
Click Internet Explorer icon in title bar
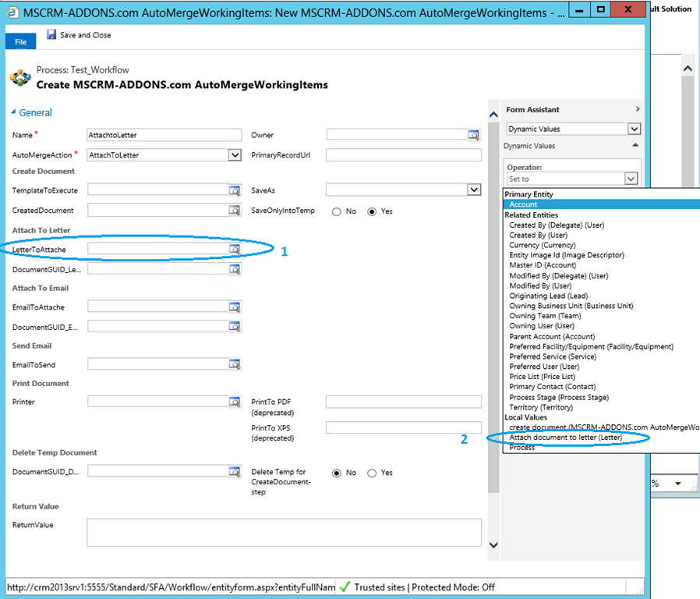click(13, 12)
